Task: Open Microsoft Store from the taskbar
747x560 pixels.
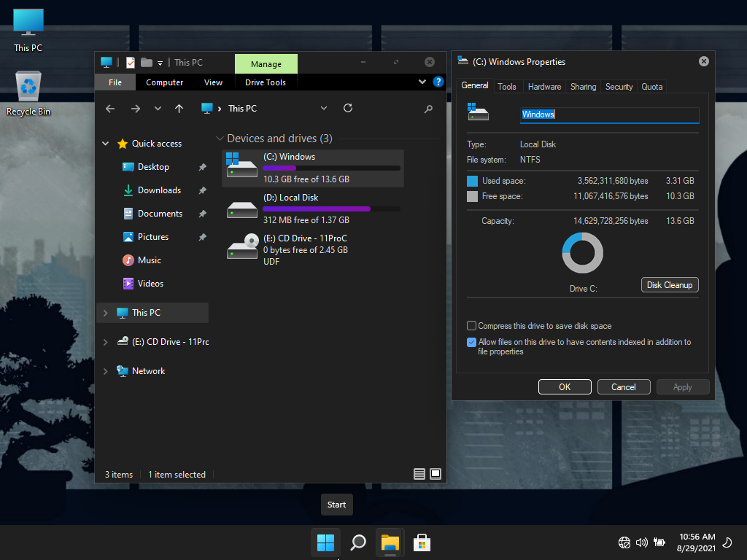Action: pos(422,542)
